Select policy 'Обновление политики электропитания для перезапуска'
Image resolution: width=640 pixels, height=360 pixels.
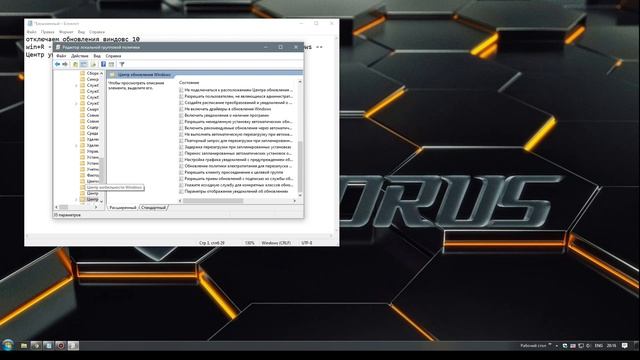[236, 166]
